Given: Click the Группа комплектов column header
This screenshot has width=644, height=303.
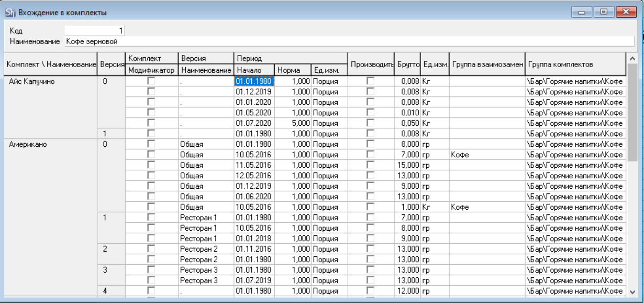Looking at the screenshot, I should tap(575, 64).
